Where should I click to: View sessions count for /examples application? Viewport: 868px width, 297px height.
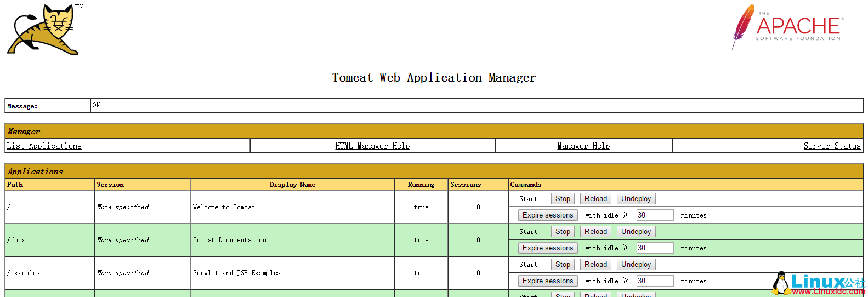pyautogui.click(x=478, y=273)
